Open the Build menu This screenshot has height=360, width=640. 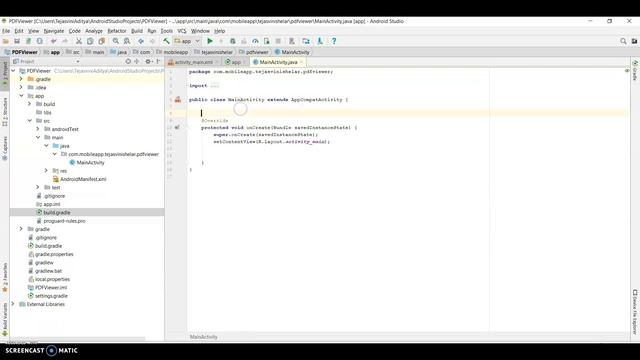[137, 31]
